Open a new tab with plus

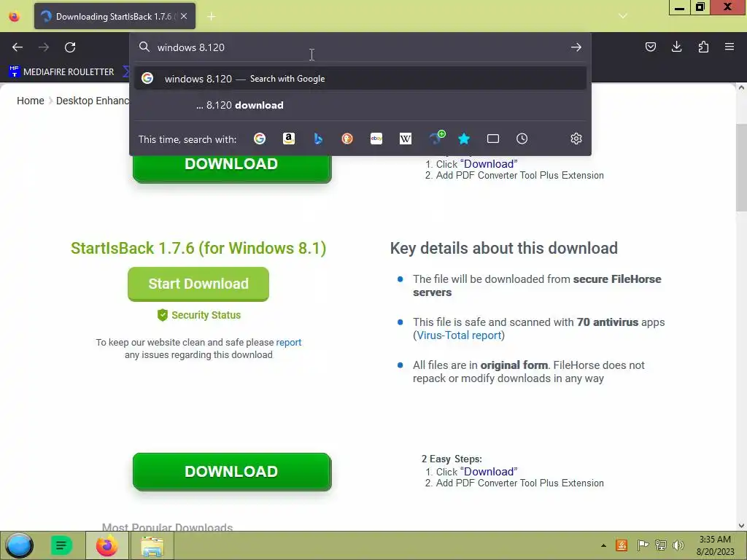coord(212,17)
